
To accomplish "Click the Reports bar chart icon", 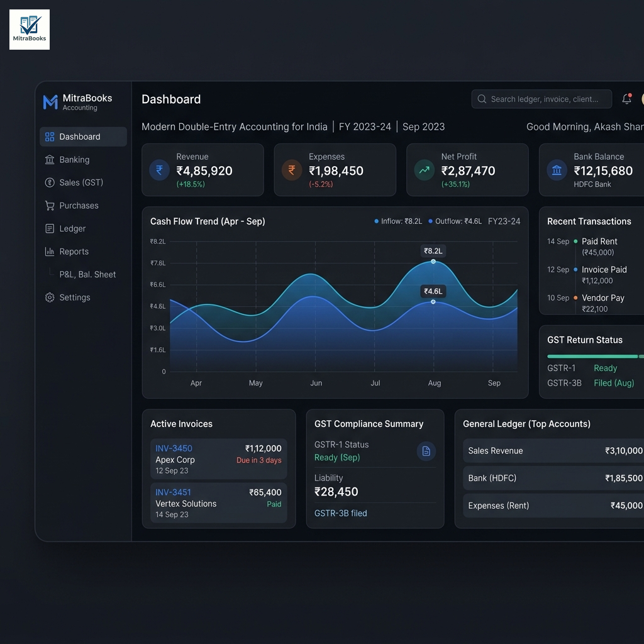I will (x=50, y=252).
